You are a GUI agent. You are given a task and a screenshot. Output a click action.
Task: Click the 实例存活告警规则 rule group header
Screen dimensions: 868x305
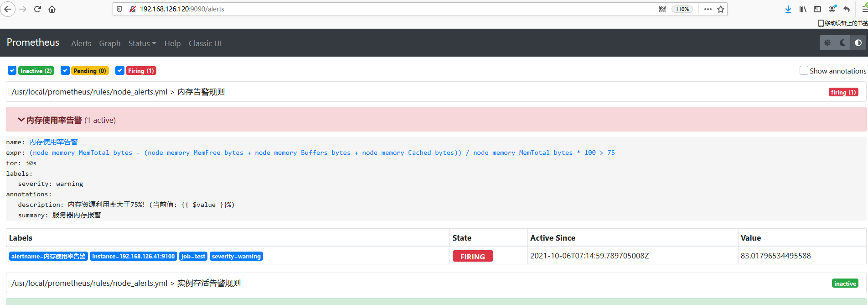pos(436,283)
